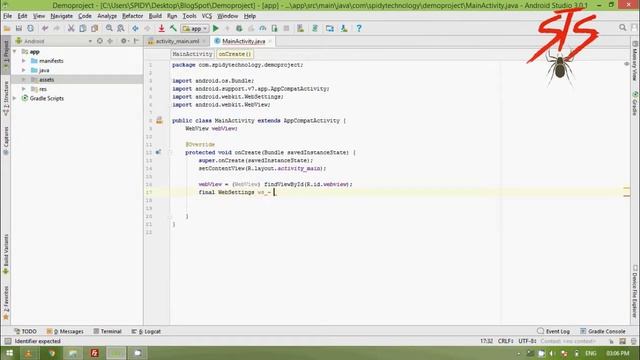Click the scroll from source target icon
This screenshot has height=360, width=640.
point(100,41)
